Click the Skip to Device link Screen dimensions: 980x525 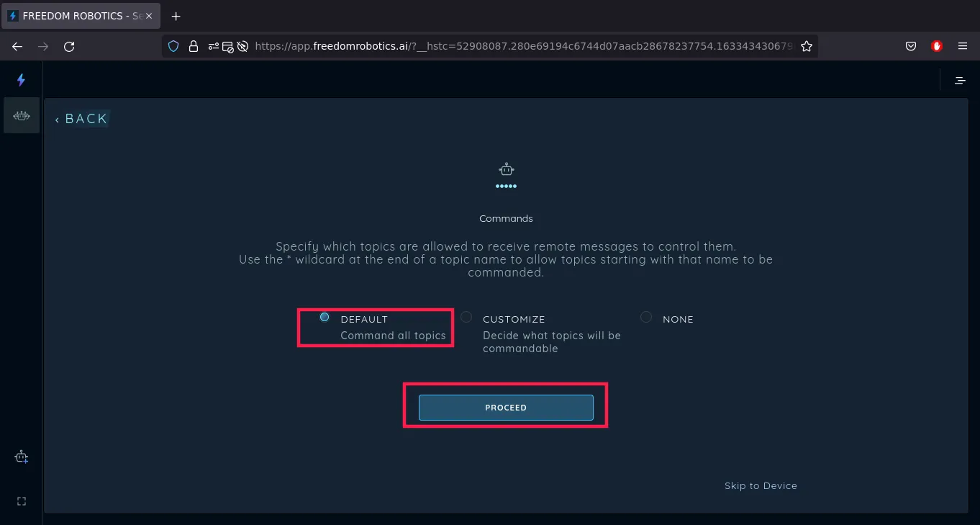coord(761,486)
